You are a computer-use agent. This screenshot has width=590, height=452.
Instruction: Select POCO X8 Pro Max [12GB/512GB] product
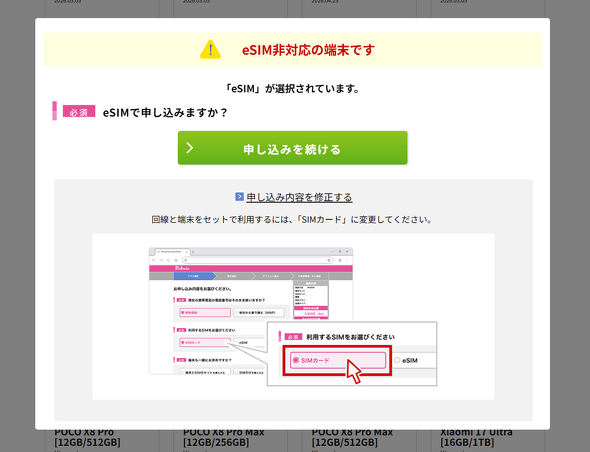pos(352,437)
